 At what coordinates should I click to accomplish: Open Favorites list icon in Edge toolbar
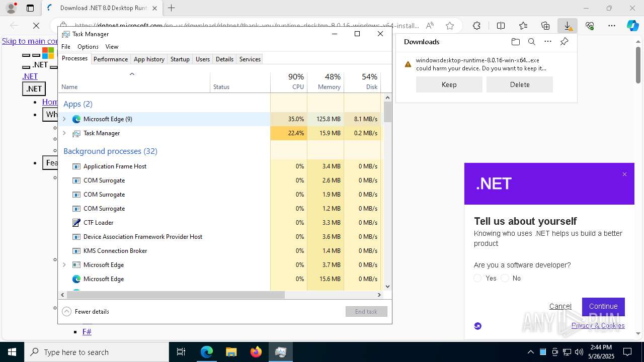pos(523,26)
